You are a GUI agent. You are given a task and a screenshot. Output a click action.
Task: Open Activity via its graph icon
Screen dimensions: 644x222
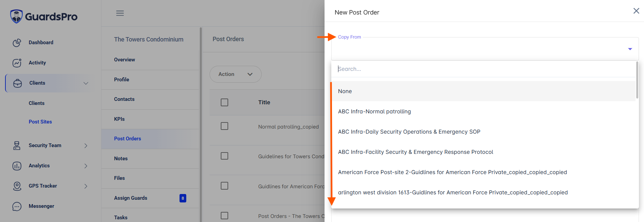tap(17, 63)
